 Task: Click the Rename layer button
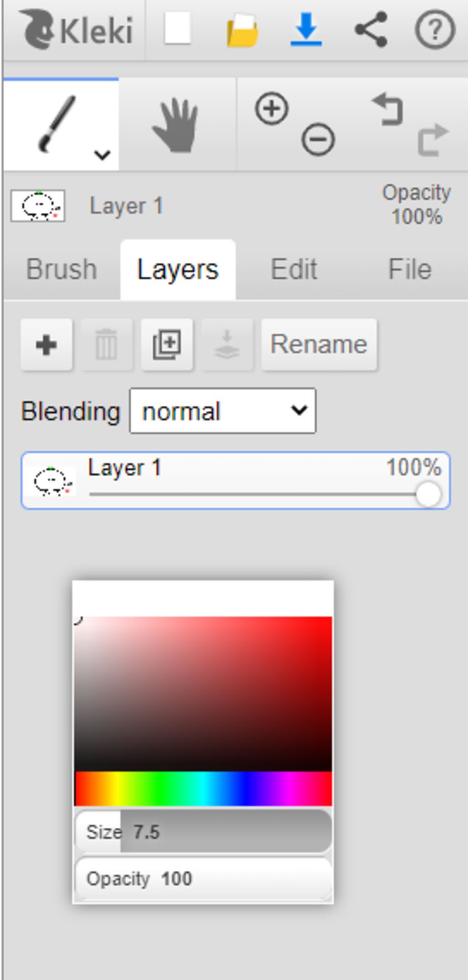click(x=319, y=344)
